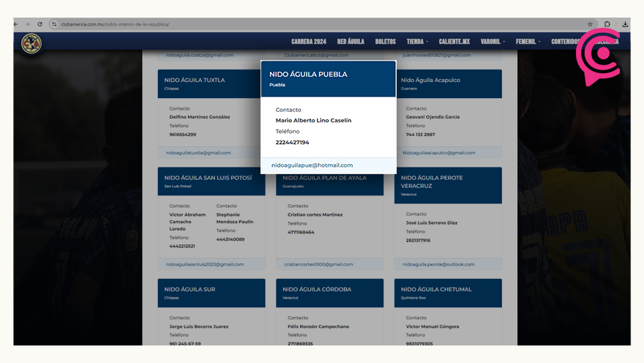This screenshot has width=644, height=363.
Task: Reload the page with refresh icon
Action: tap(40, 24)
